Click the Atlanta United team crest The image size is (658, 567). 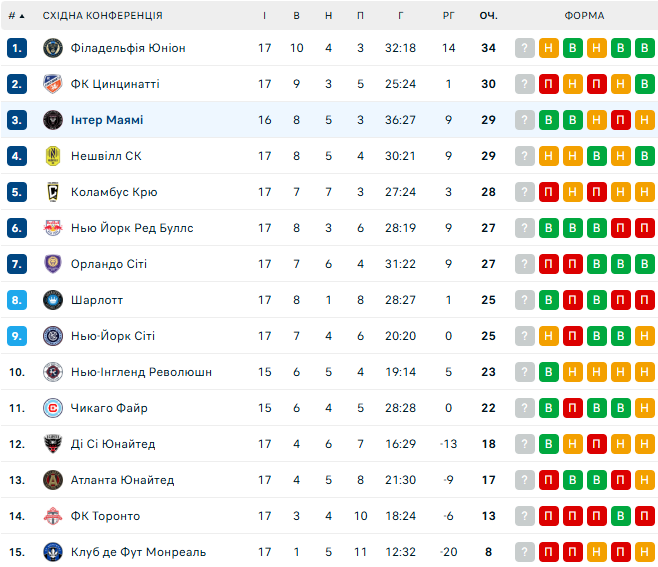pyautogui.click(x=53, y=480)
